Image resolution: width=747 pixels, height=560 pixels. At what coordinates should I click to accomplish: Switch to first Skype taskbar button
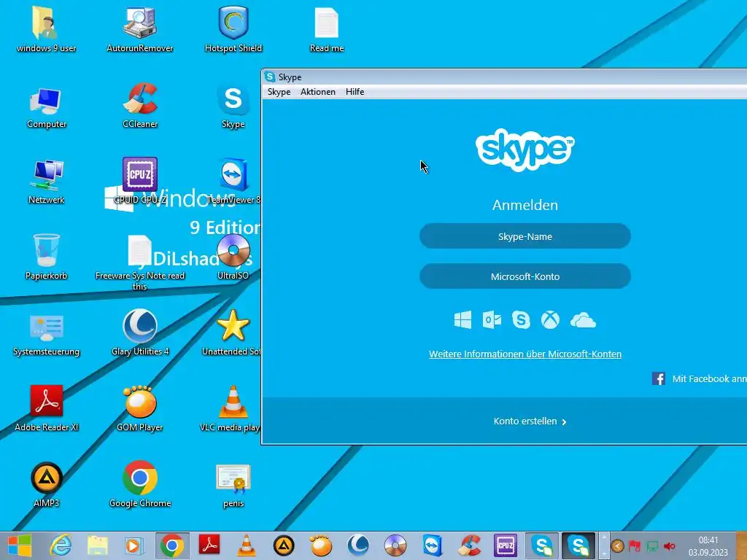point(542,545)
